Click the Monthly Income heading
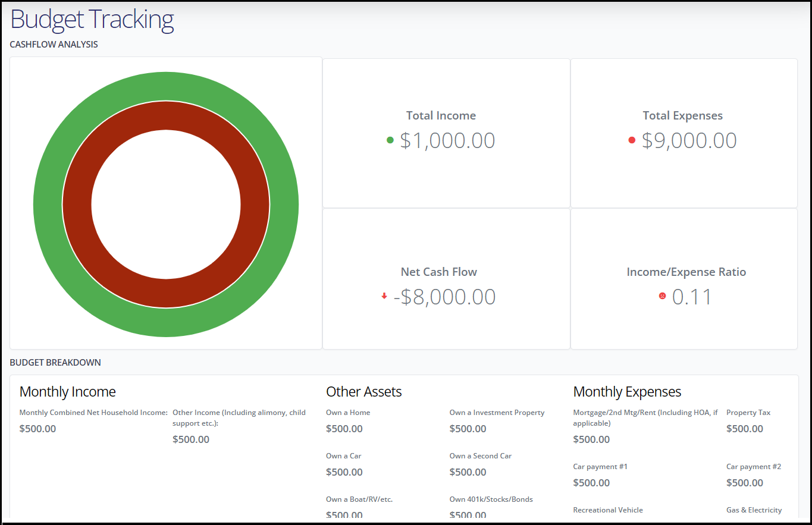812x525 pixels. pyautogui.click(x=68, y=392)
